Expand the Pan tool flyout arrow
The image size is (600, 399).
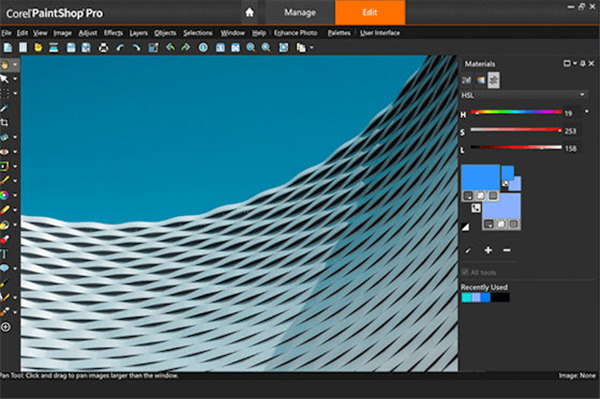pyautogui.click(x=15, y=65)
